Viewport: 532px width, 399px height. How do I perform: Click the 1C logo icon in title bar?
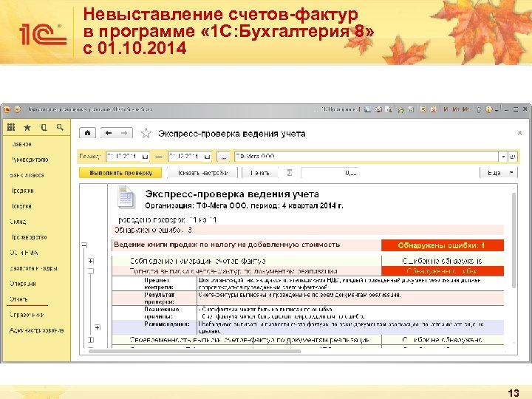coord(7,109)
